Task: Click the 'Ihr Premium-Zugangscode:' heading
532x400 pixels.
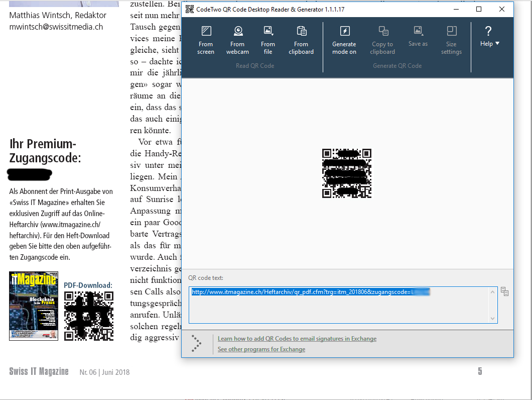Action: click(x=45, y=151)
